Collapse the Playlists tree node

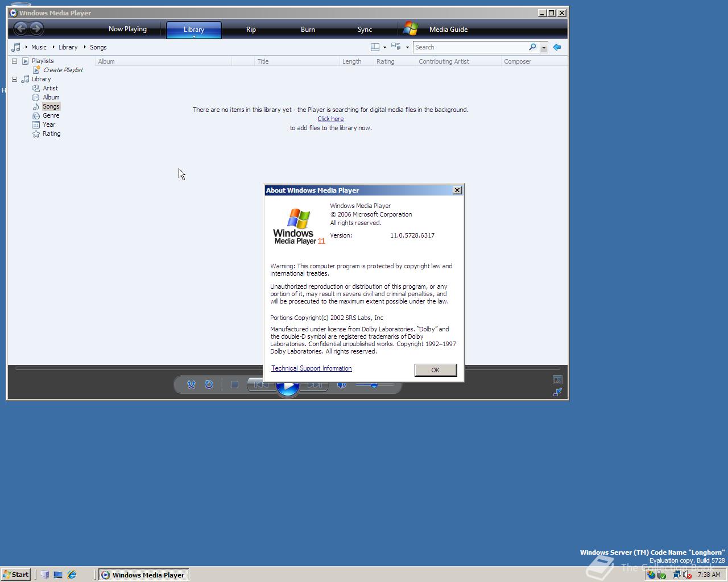pyautogui.click(x=15, y=61)
